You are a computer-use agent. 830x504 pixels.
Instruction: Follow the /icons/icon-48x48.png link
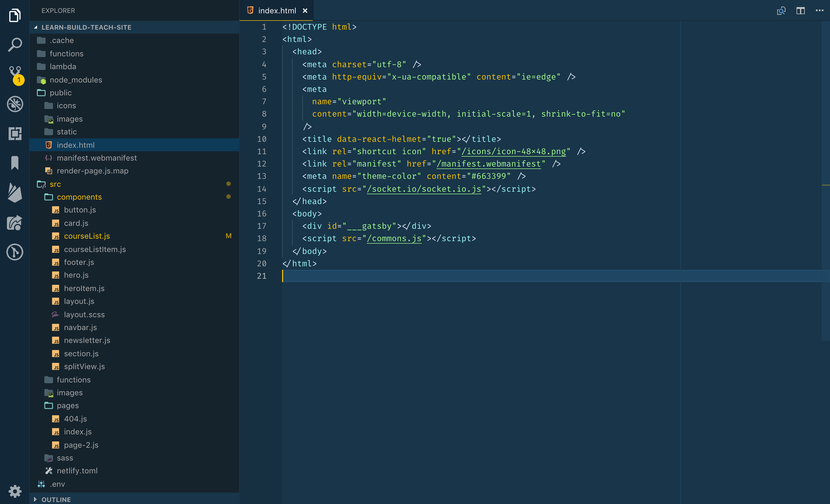(x=513, y=151)
